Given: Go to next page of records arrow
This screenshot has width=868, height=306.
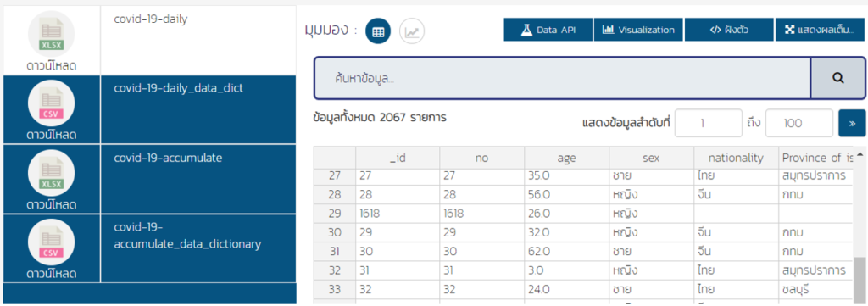Looking at the screenshot, I should pos(852,123).
